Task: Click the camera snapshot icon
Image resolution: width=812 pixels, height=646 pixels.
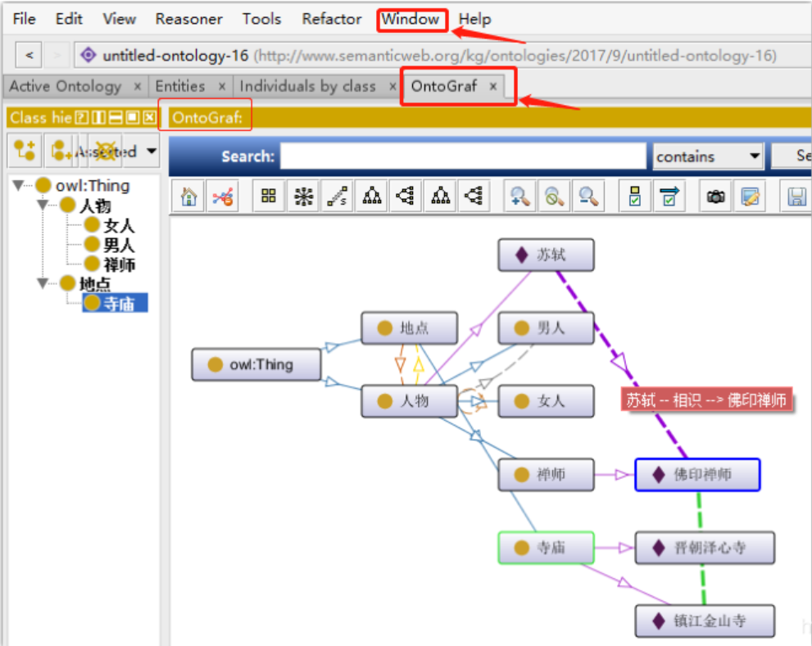Action: (x=715, y=197)
